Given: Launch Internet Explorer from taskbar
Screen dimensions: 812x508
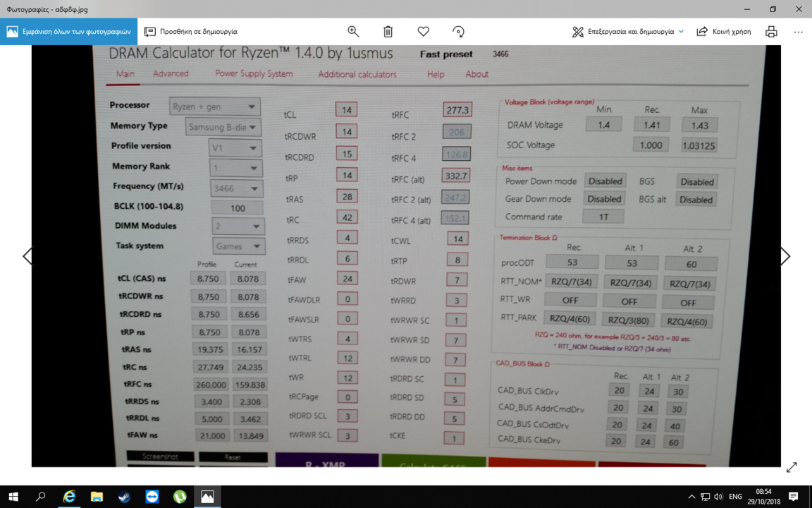Looking at the screenshot, I should pos(69,497).
